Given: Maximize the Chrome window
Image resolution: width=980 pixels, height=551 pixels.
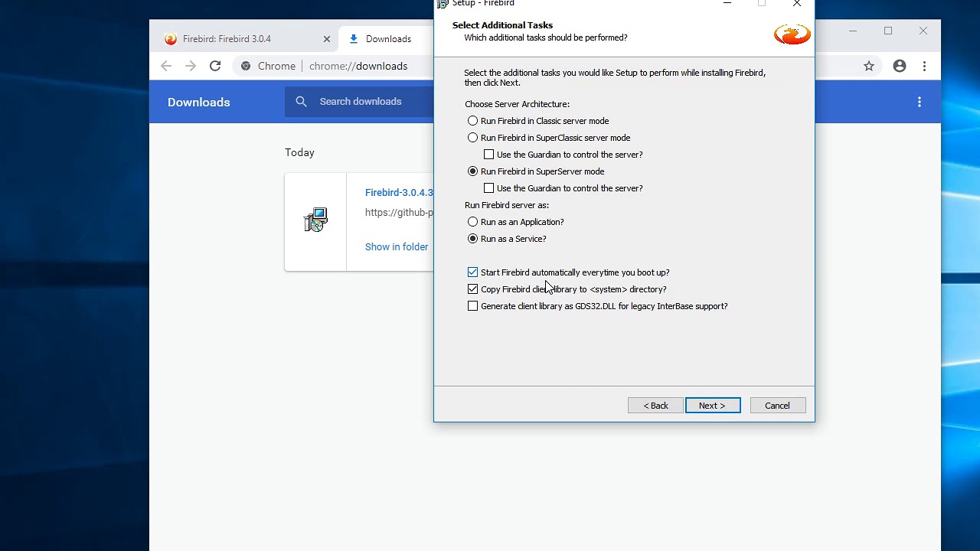Looking at the screenshot, I should pos(888,31).
